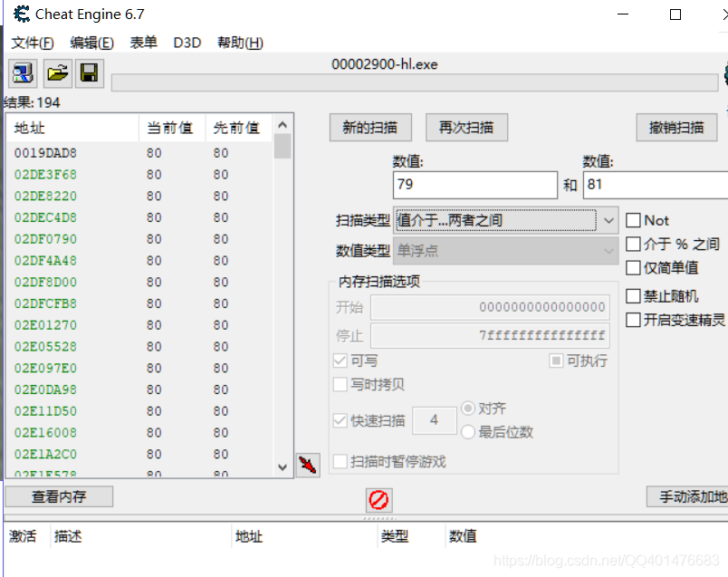
Task: Click the Cheat Engine title bar logo
Action: pos(22,14)
